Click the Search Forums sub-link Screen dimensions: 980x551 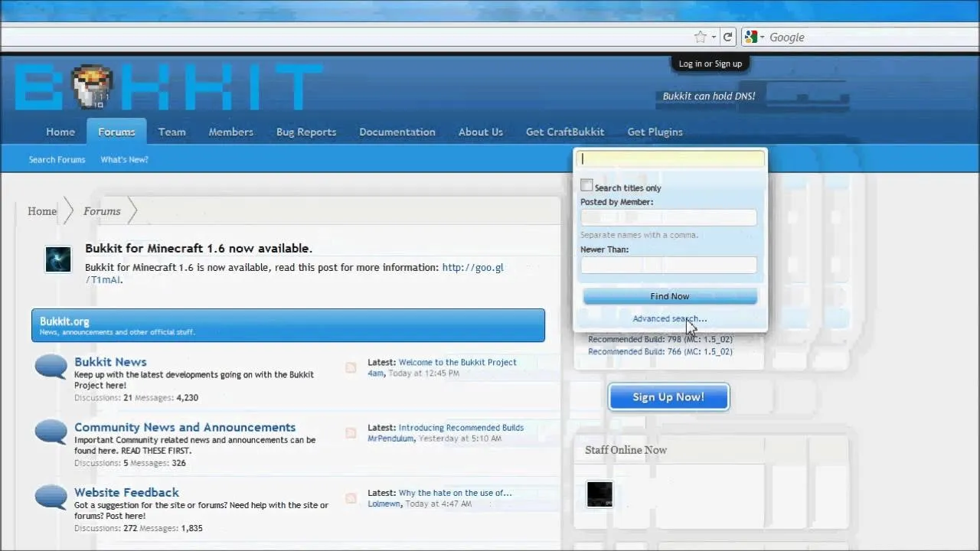pyautogui.click(x=57, y=160)
